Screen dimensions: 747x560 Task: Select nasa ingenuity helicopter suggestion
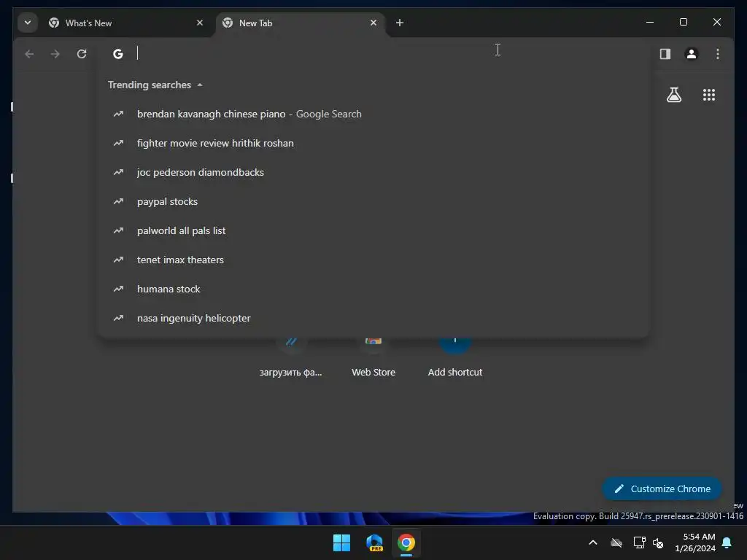click(373, 318)
